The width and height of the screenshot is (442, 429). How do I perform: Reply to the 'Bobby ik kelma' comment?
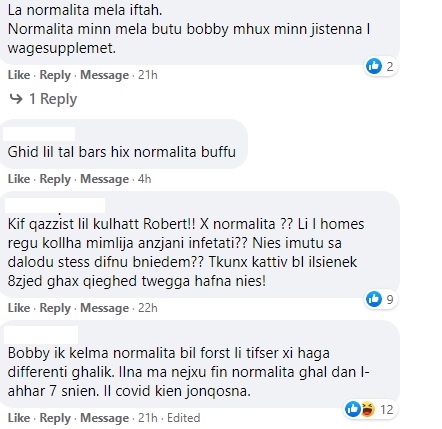tap(55, 418)
